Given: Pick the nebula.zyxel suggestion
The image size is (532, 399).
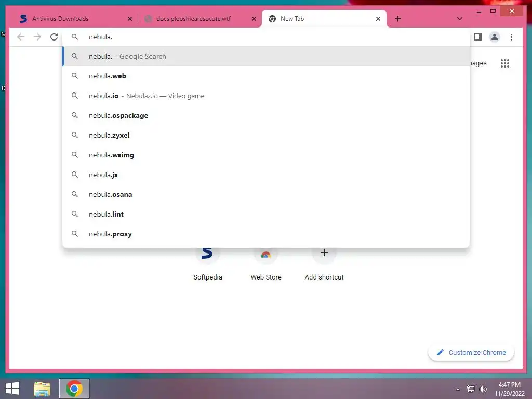Looking at the screenshot, I should (x=266, y=135).
